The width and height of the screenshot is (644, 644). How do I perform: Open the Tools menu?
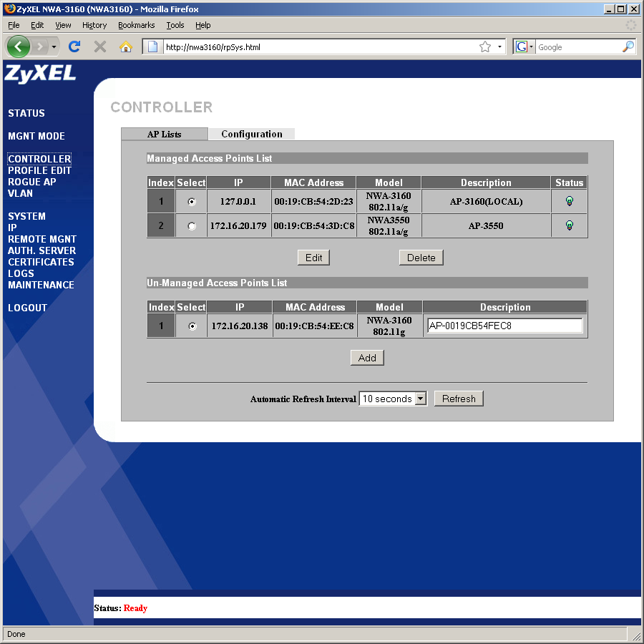tap(175, 25)
